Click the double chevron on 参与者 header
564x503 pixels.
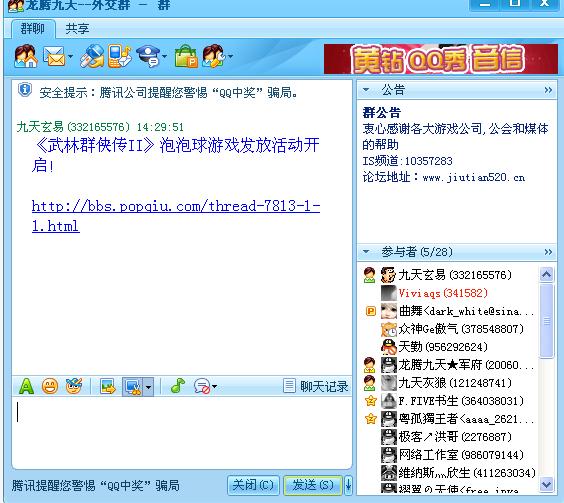pyautogui.click(x=548, y=252)
